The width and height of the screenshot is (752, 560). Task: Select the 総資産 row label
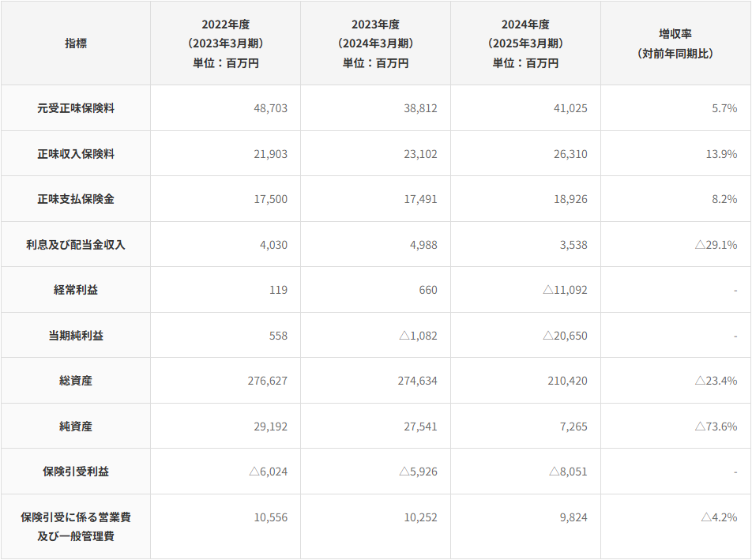(76, 381)
